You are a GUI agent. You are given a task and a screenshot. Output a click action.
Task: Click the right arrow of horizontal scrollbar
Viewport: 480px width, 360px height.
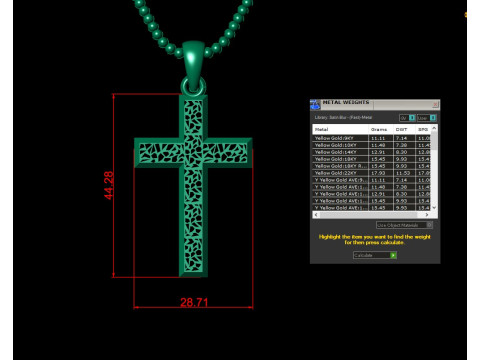click(x=427, y=215)
